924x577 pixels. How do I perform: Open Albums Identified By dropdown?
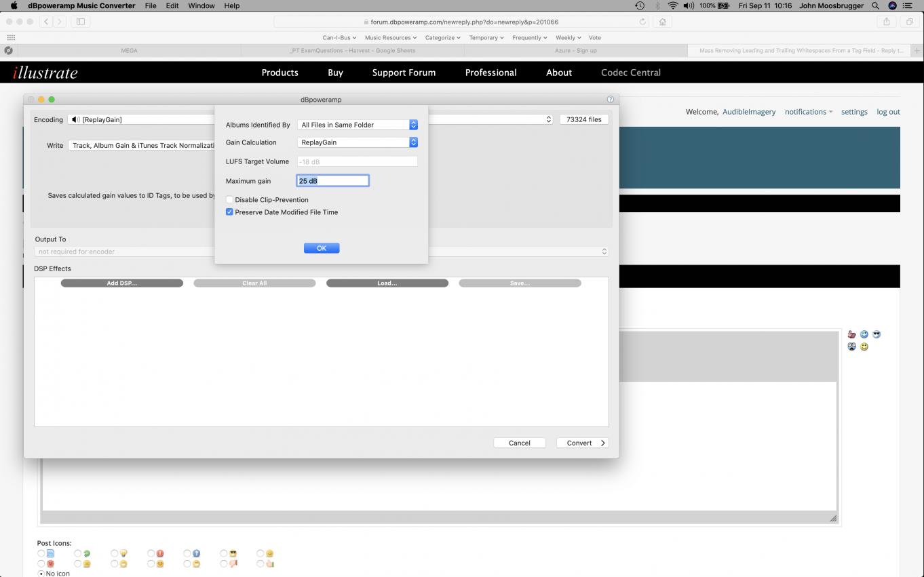[358, 125]
